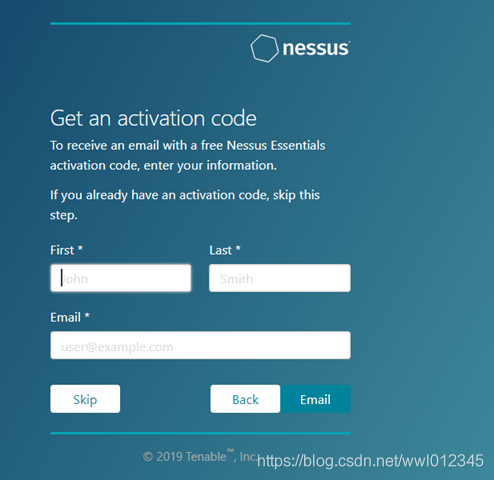Go Back to the previous step

245,399
